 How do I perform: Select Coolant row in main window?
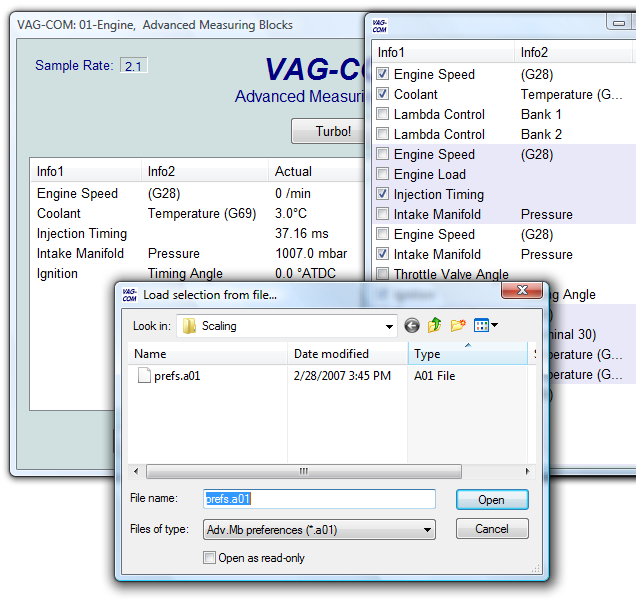[197, 213]
